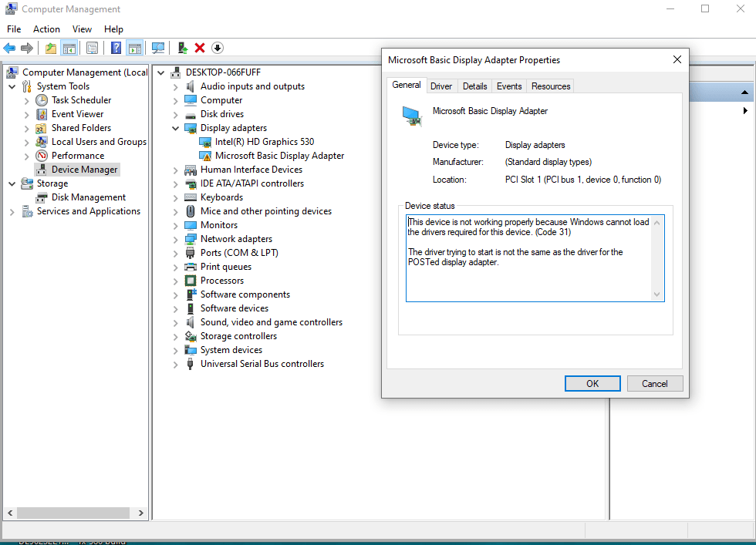Click the Forward arrow toolbar icon
Image resolution: width=756 pixels, height=545 pixels.
point(27,48)
